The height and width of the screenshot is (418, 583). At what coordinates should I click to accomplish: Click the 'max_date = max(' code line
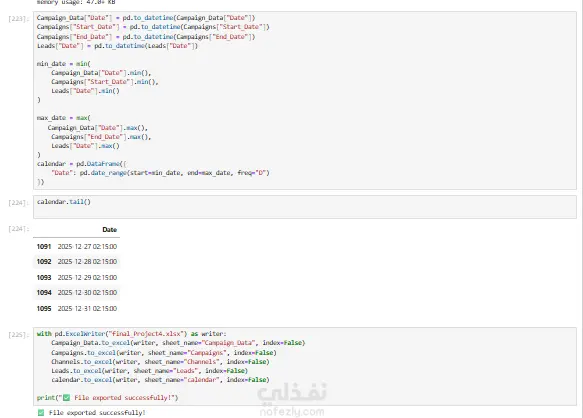click(x=63, y=118)
